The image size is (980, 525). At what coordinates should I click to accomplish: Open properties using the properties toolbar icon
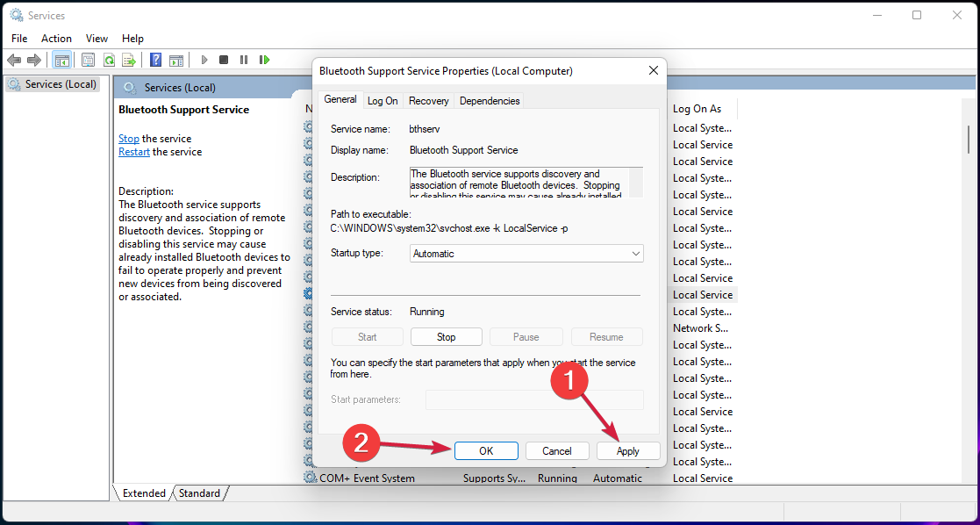pos(88,59)
